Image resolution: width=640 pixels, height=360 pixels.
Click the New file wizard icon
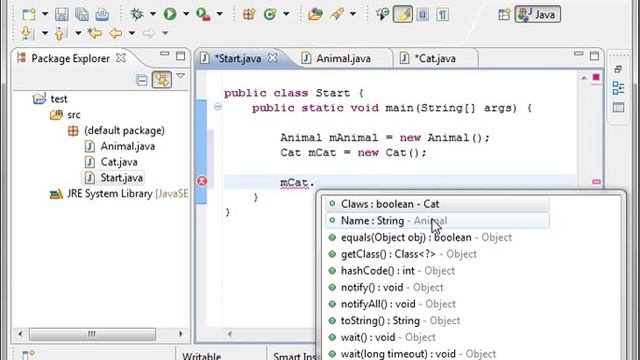pyautogui.click(x=29, y=14)
